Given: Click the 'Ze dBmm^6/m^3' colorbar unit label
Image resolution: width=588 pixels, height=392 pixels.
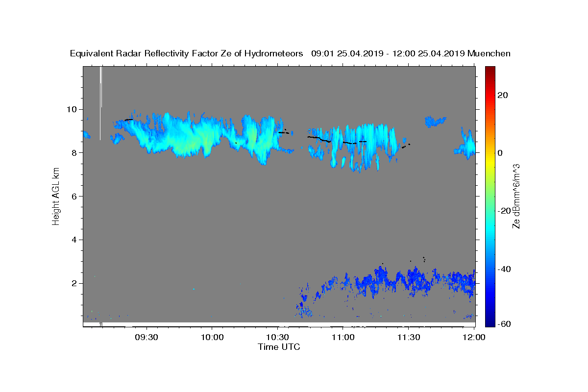Looking at the screenshot, I should pos(516,196).
